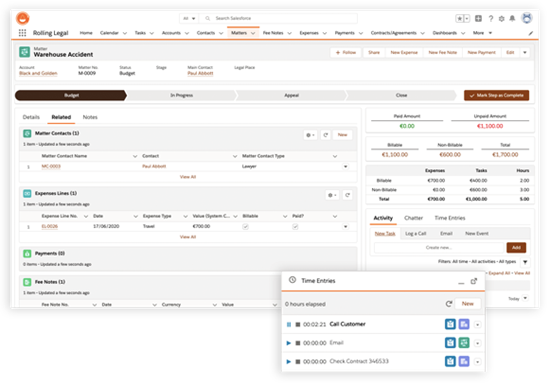This screenshot has width=550, height=386.
Task: Open the setup gear icon
Action: coord(502,19)
